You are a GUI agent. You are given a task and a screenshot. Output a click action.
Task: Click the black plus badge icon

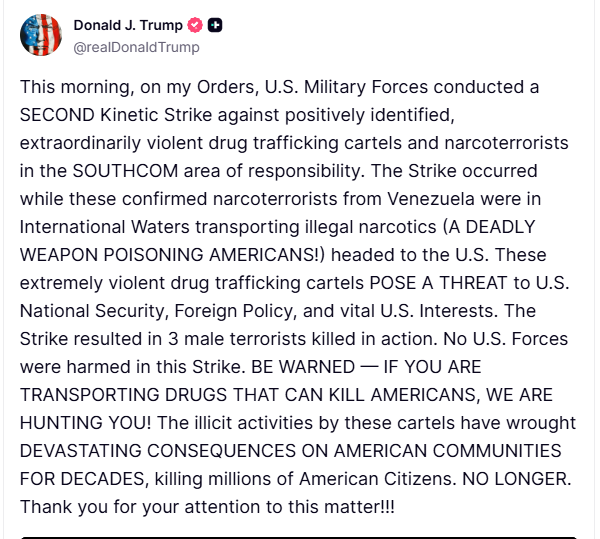tap(215, 25)
